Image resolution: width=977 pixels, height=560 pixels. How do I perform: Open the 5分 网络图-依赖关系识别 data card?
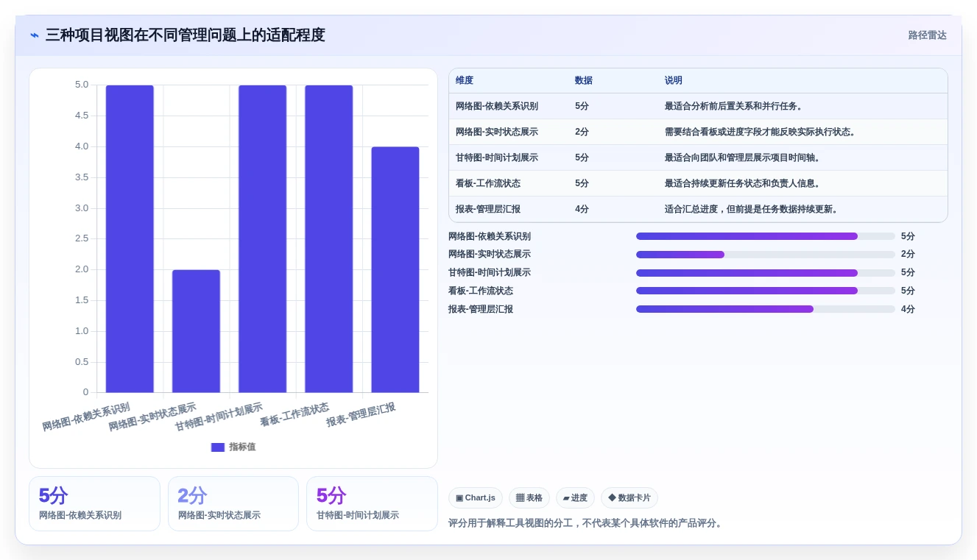pos(94,503)
